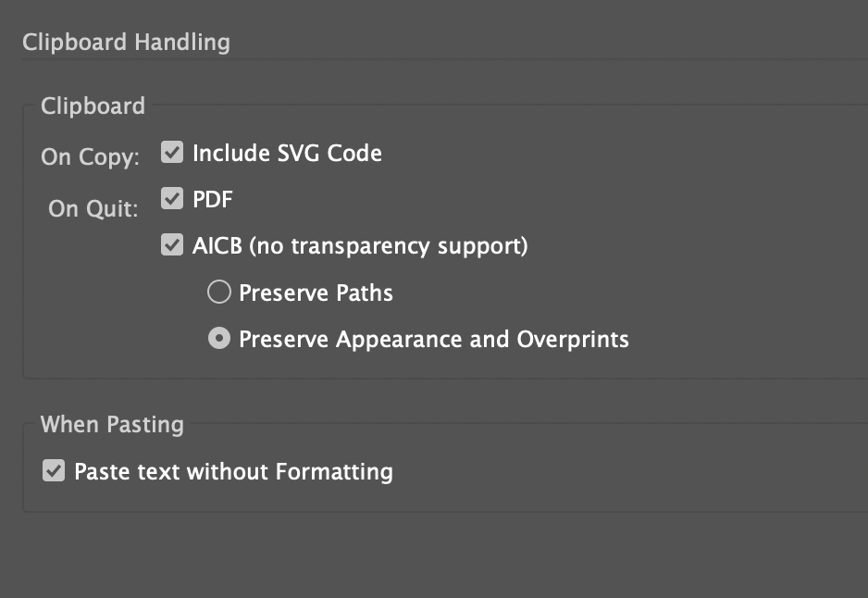The width and height of the screenshot is (868, 598).
Task: Select Preserve Appearance and Overprints
Action: 218,338
